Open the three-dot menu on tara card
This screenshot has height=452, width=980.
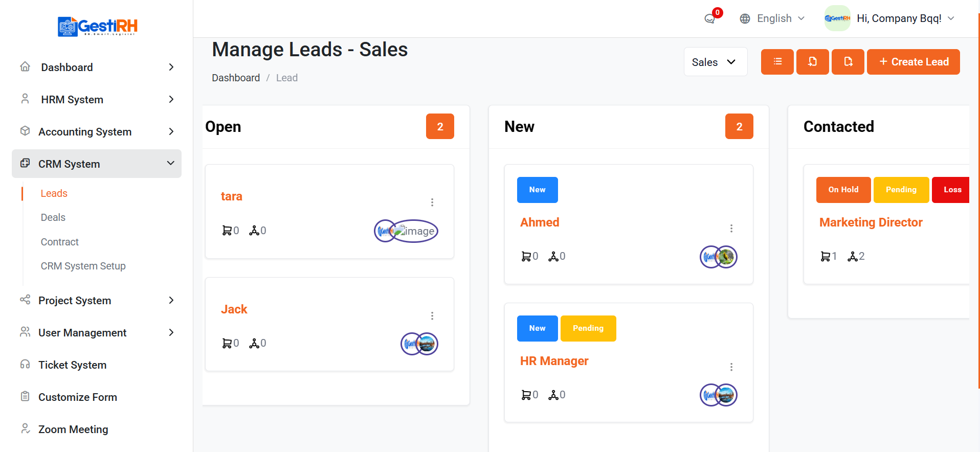[432, 202]
